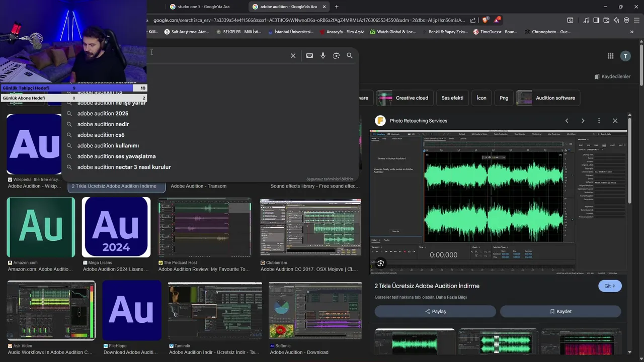Viewport: 644px width, 362px height.
Task: Report suggestions via Uygunsuz tahminleri bildirin
Action: (330, 179)
